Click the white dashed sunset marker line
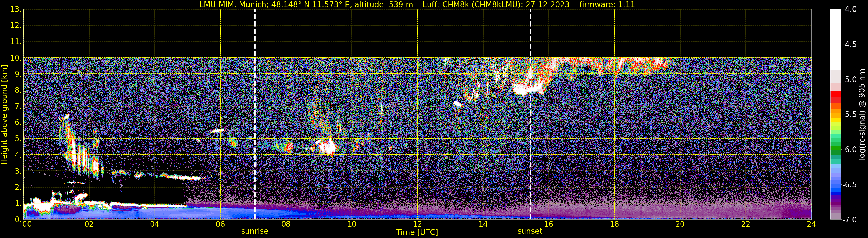The image size is (868, 238). click(x=530, y=114)
